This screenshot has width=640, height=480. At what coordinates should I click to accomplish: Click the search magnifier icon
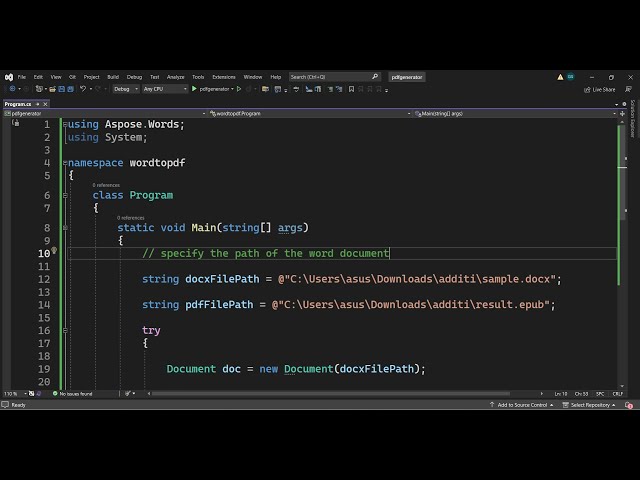tap(375, 77)
